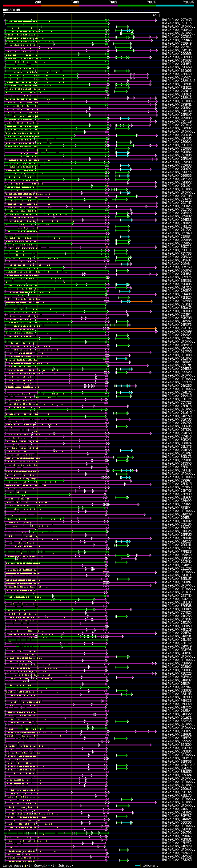Click the UniRef100_Q9M564 label
The height and width of the screenshot is (868, 197).
(177, 108)
